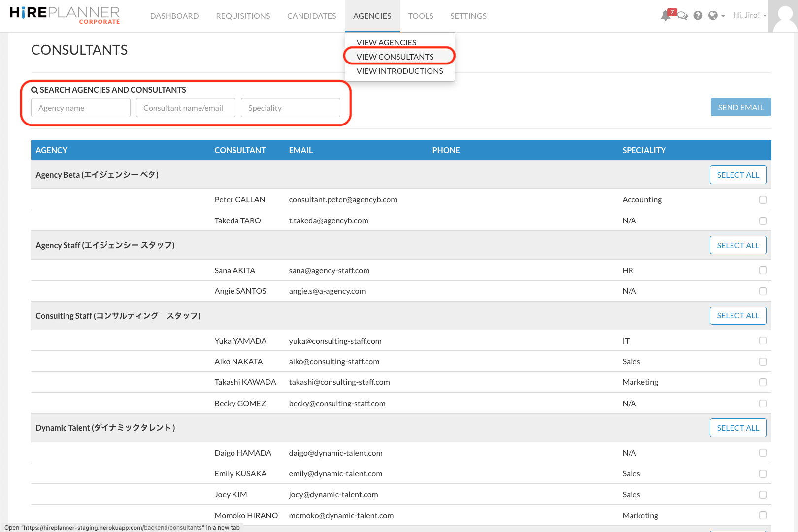Open the chat messages icon
Image resolution: width=798 pixels, height=532 pixels.
click(682, 15)
